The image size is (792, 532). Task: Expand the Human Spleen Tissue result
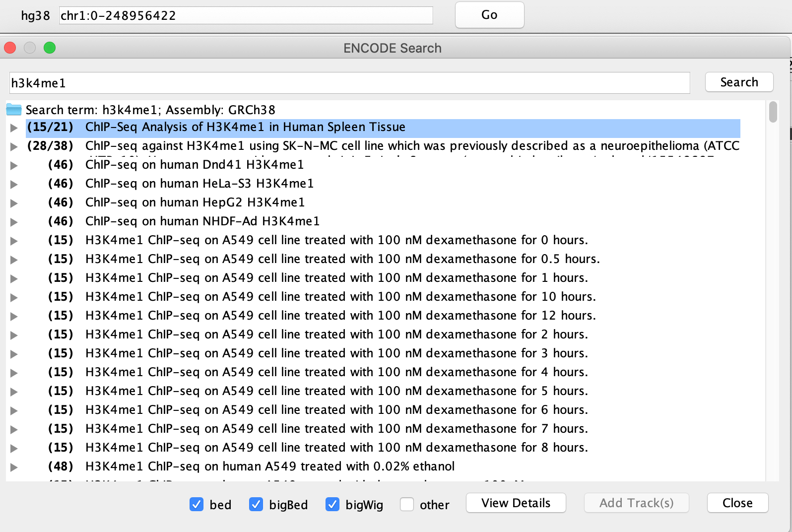pos(14,128)
